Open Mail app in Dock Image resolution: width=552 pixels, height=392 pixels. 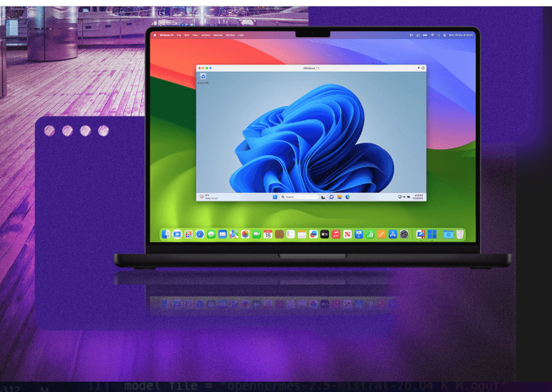click(x=222, y=234)
